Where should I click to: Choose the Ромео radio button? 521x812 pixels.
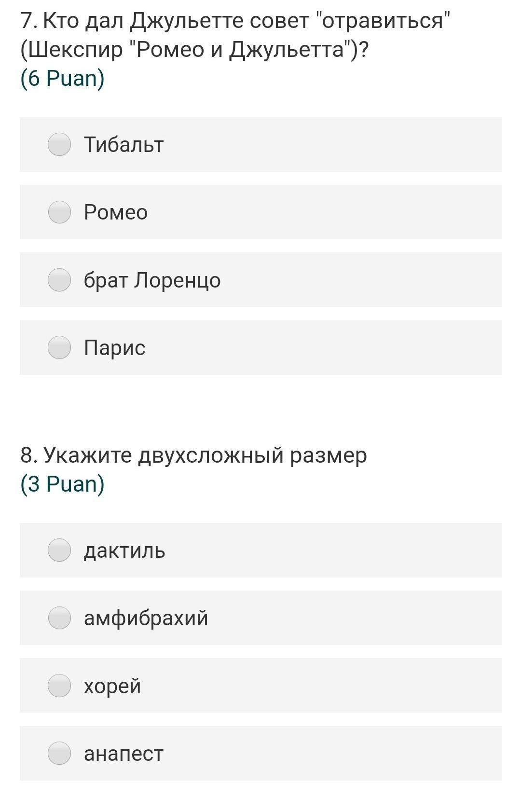coord(59,212)
